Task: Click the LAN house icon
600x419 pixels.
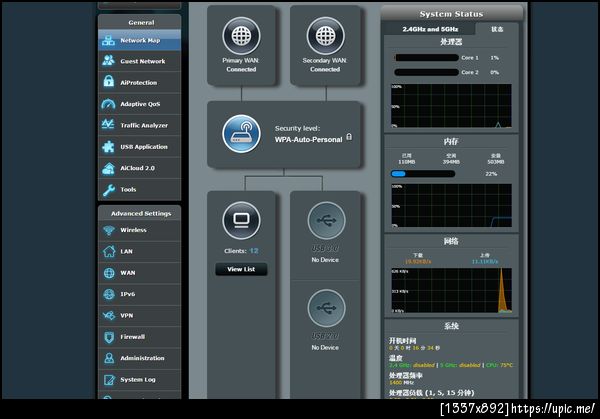Action: tap(109, 251)
